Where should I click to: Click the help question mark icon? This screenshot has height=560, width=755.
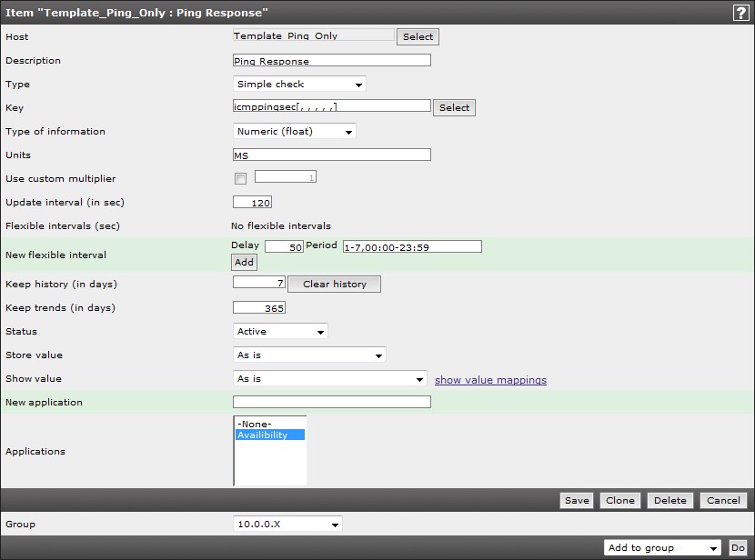(x=740, y=13)
